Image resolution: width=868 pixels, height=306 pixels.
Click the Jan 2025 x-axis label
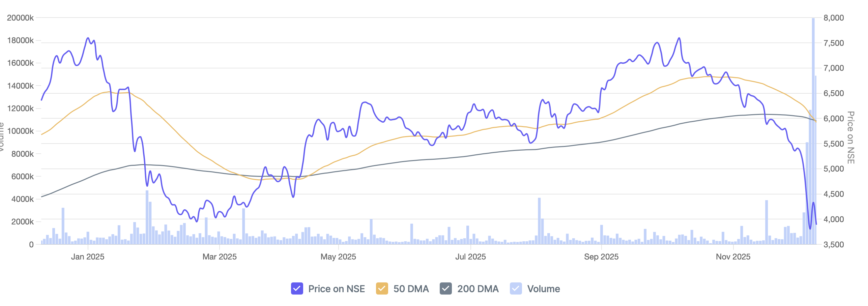point(88,257)
